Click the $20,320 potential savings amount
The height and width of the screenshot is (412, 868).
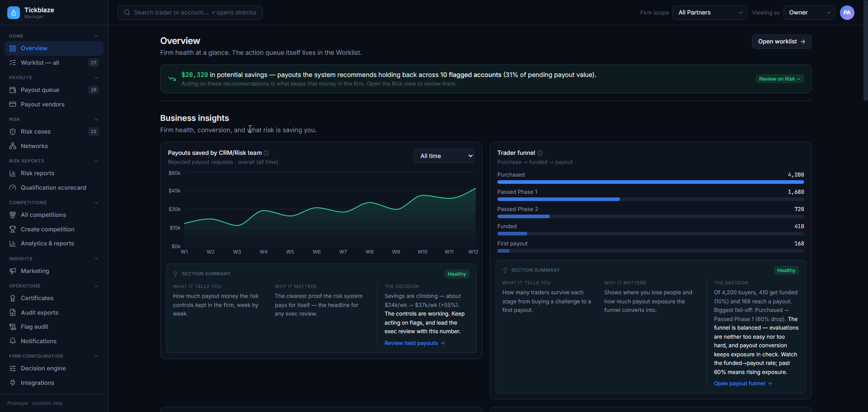[x=195, y=75]
